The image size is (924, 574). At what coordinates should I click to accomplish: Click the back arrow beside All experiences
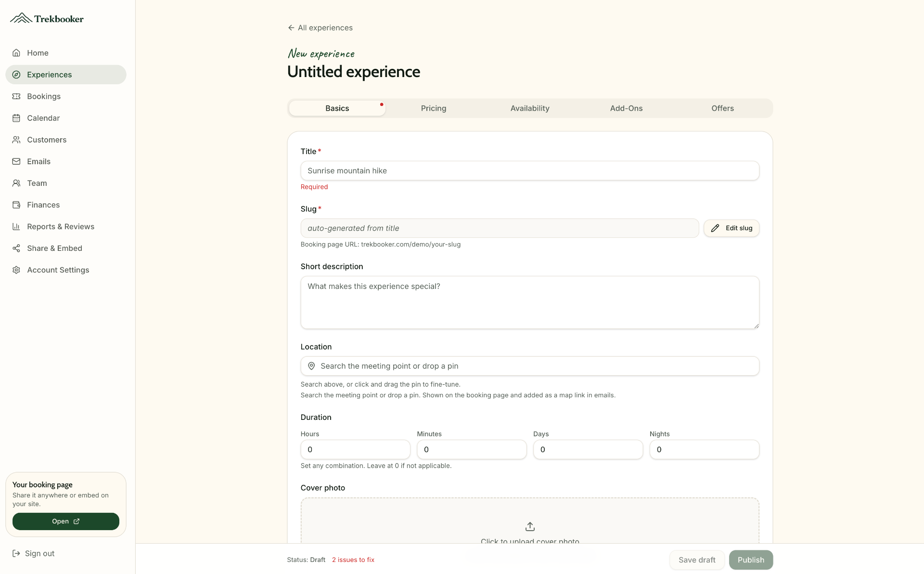pos(291,28)
